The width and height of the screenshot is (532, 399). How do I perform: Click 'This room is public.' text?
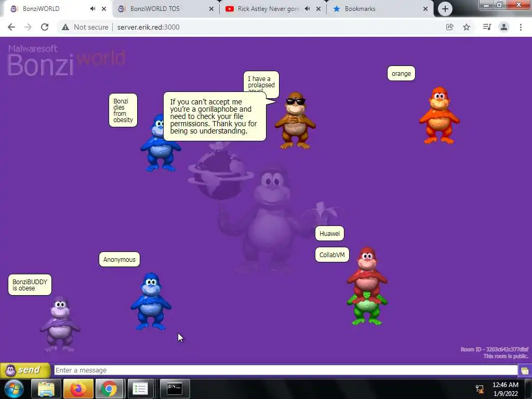coord(506,356)
